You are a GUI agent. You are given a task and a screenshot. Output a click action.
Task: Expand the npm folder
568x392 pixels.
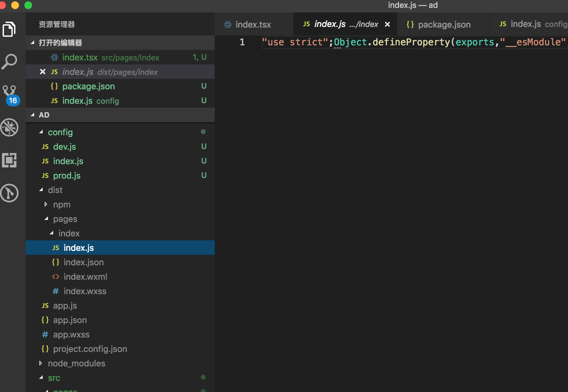coord(46,204)
